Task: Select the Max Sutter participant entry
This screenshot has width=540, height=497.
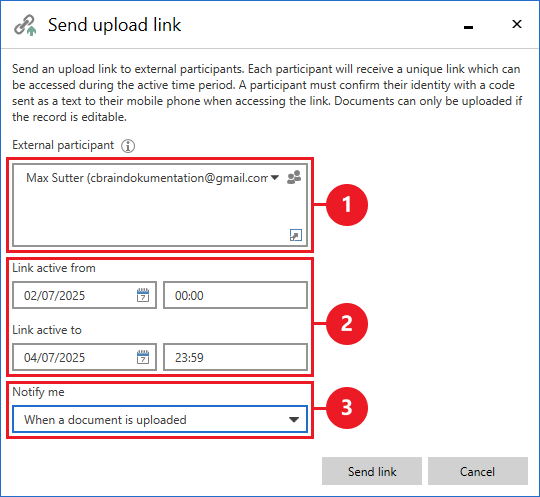Action: (x=147, y=178)
